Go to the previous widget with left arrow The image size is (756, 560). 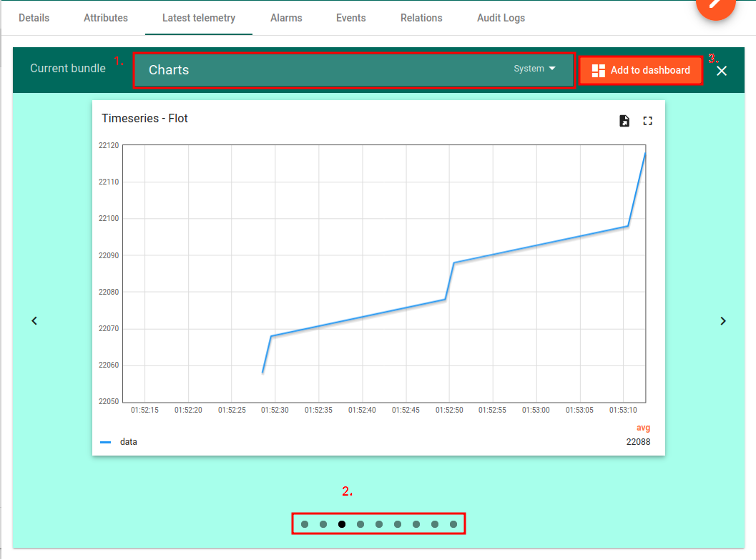pos(34,321)
